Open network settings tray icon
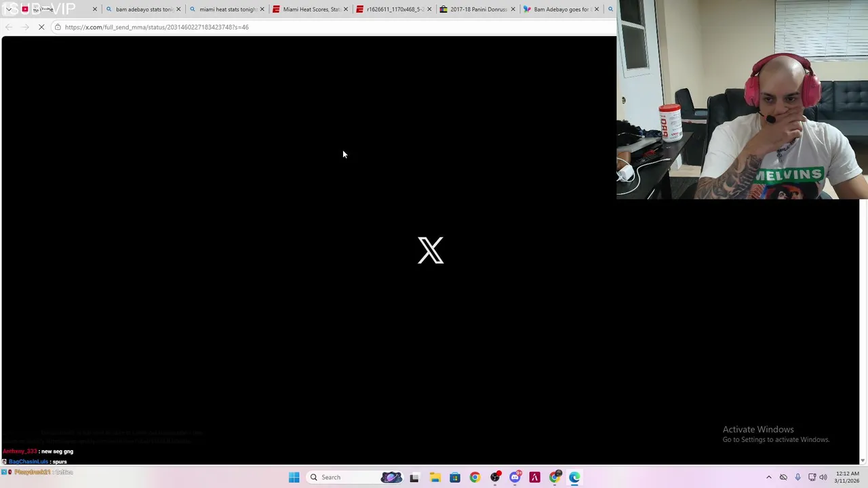Viewport: 868px width, 488px height. coord(812,477)
